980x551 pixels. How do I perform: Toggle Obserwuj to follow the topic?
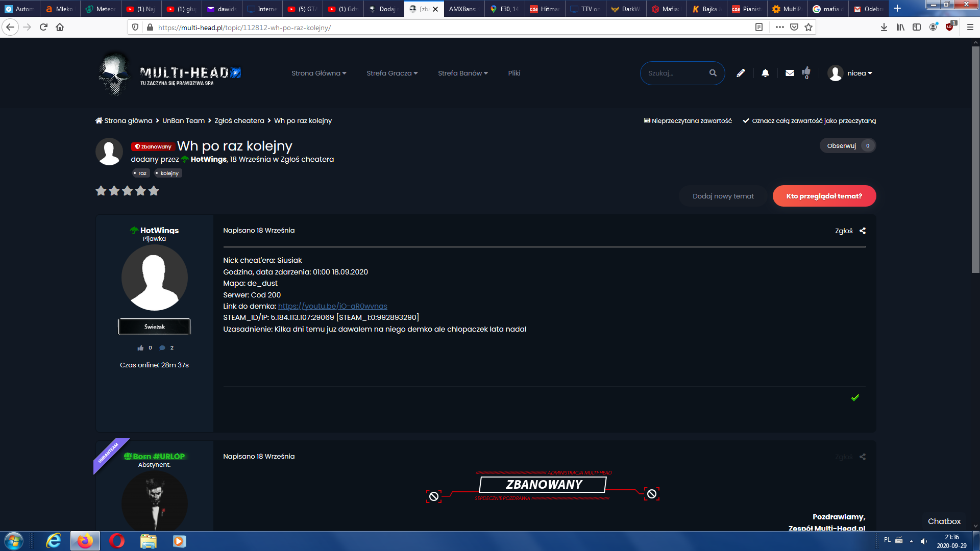coord(841,145)
